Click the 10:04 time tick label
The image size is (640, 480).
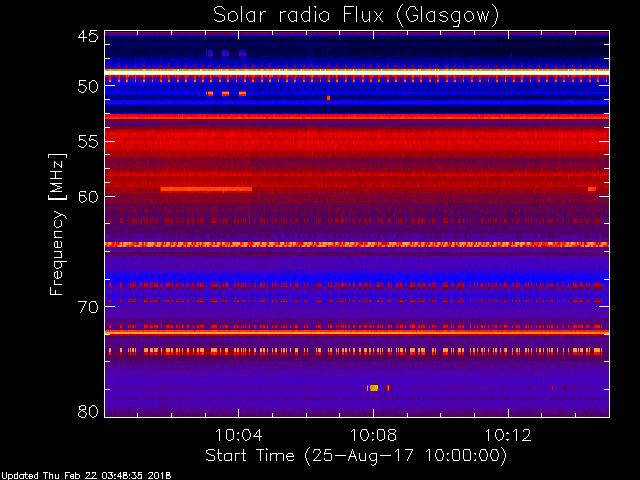click(239, 435)
